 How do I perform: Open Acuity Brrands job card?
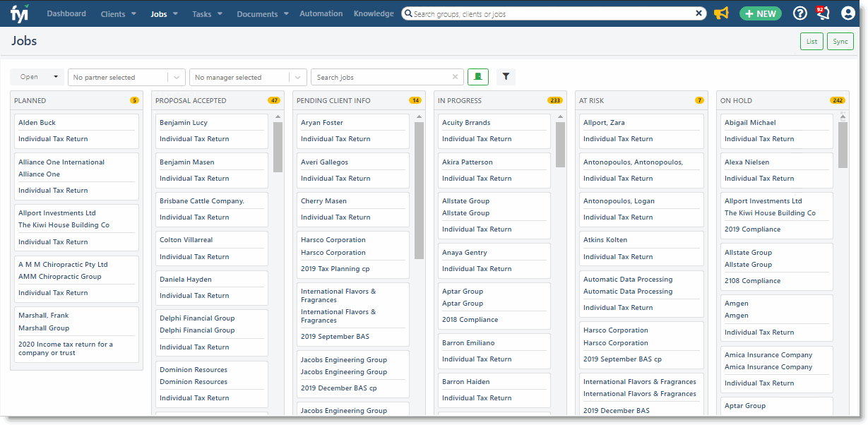pyautogui.click(x=494, y=131)
